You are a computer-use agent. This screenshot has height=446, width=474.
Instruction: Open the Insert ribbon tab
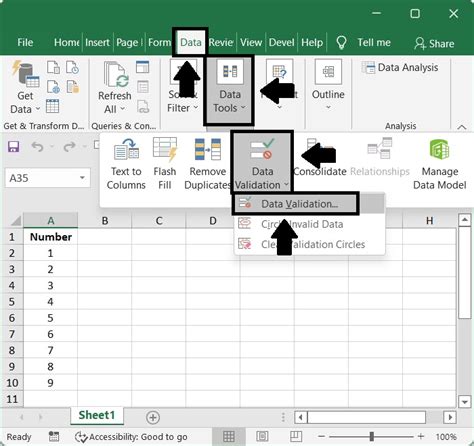(97, 42)
